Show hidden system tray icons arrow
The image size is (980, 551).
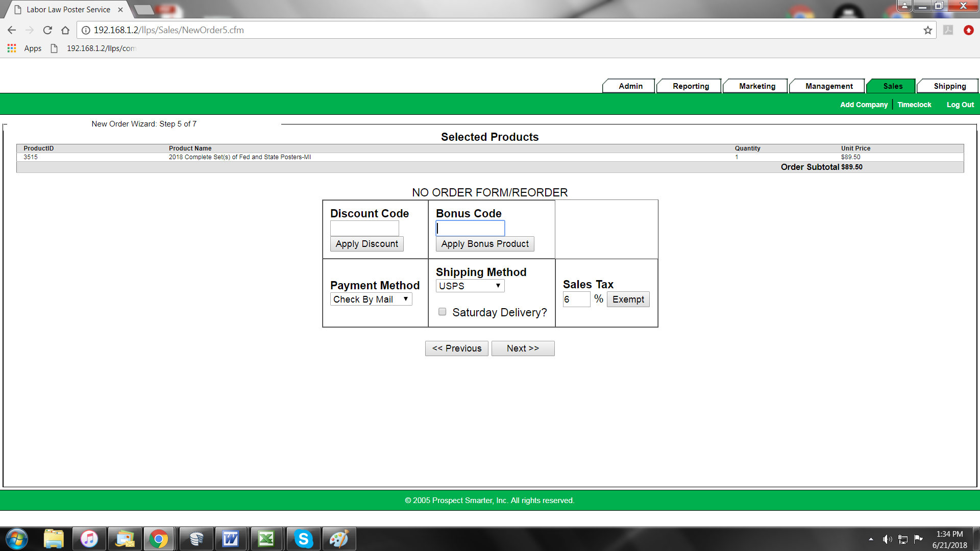(871, 539)
